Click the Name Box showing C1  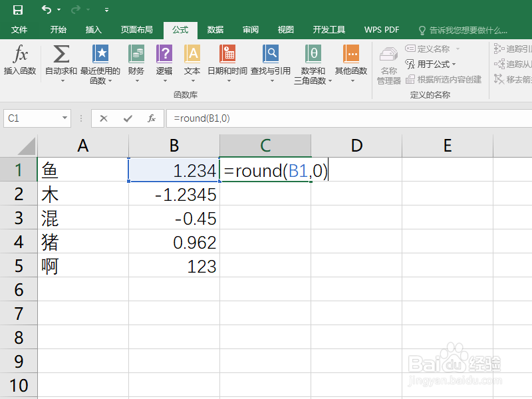(x=32, y=118)
